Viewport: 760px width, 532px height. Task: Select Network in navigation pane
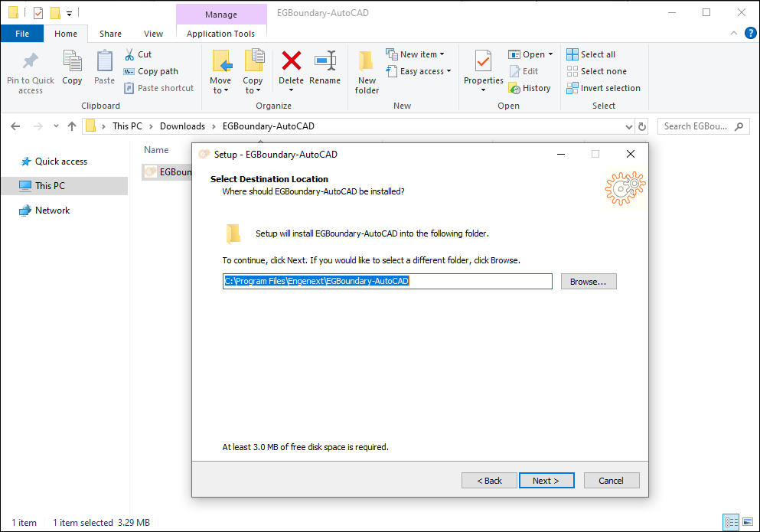tap(52, 211)
